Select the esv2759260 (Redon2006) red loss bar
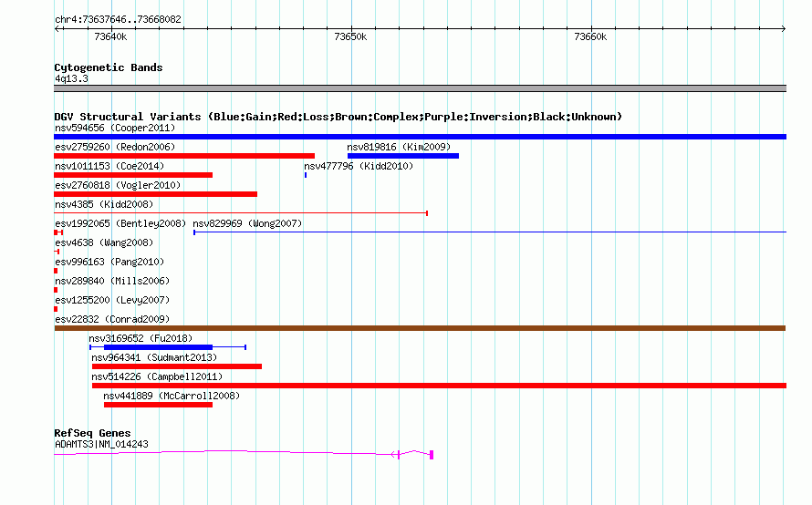812x505 pixels. click(183, 156)
